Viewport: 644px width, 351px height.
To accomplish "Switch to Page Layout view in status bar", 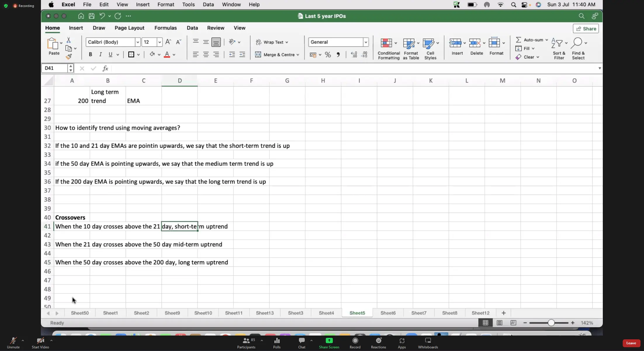I will [x=499, y=323].
